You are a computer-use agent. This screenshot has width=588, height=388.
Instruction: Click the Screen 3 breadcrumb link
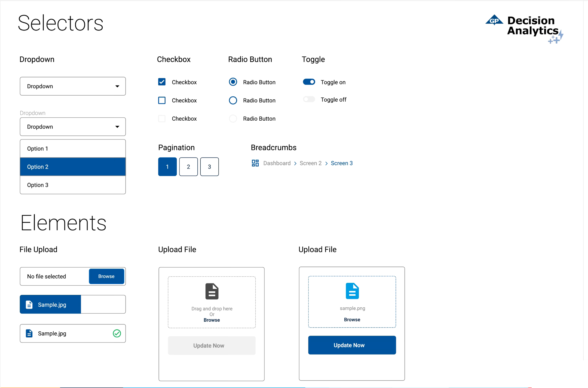342,163
